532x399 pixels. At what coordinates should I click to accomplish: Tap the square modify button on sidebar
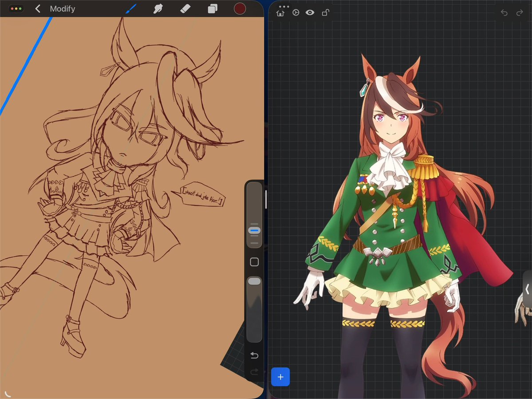point(254,262)
